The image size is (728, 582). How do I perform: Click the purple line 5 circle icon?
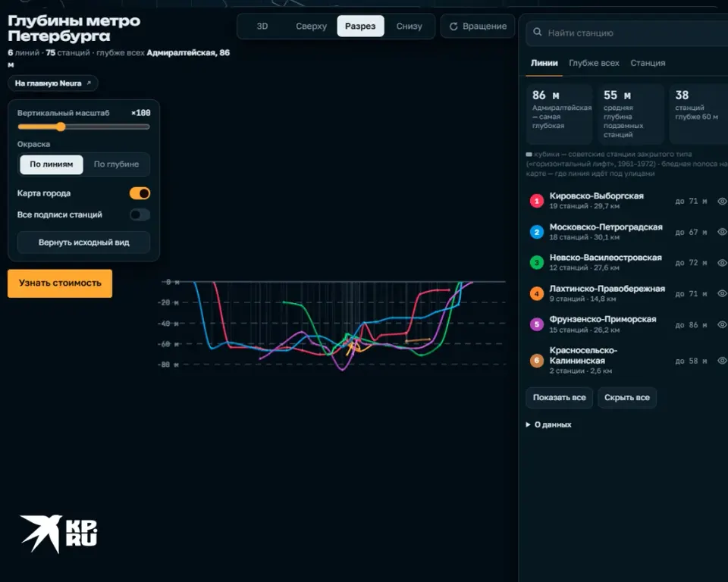click(537, 324)
